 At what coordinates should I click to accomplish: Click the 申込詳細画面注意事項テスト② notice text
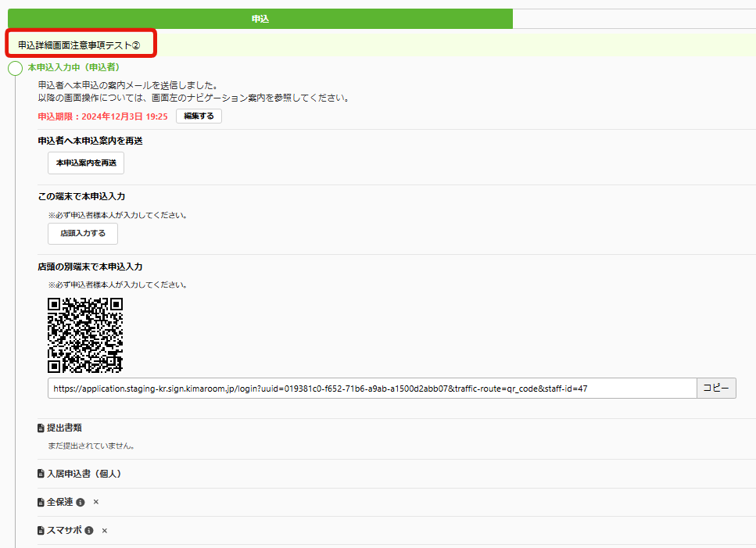tap(79, 45)
